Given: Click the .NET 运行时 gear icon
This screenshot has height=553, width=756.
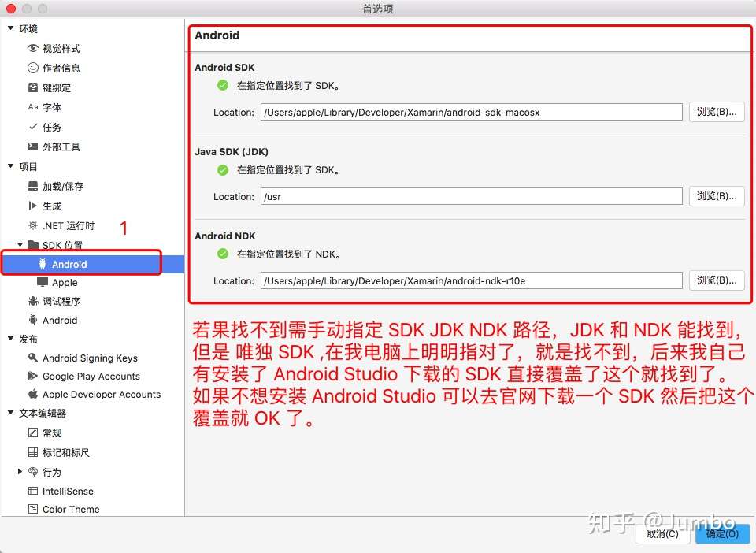Looking at the screenshot, I should [x=33, y=225].
